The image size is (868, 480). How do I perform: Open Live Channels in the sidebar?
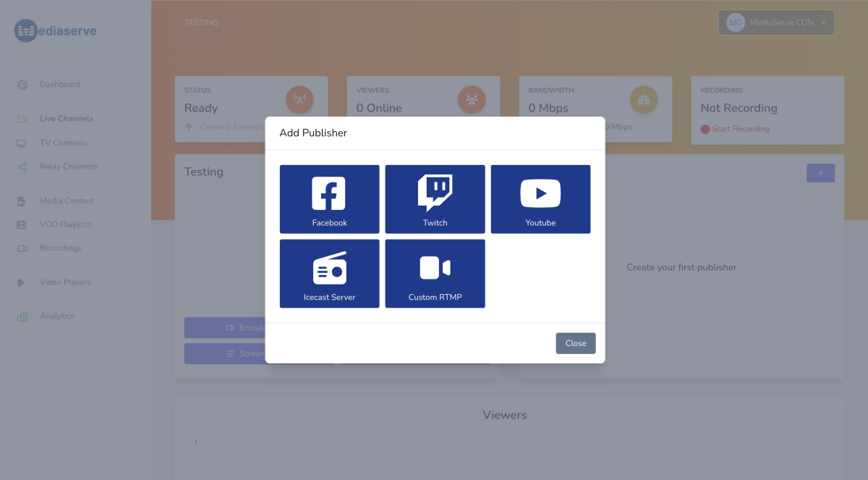pos(67,119)
